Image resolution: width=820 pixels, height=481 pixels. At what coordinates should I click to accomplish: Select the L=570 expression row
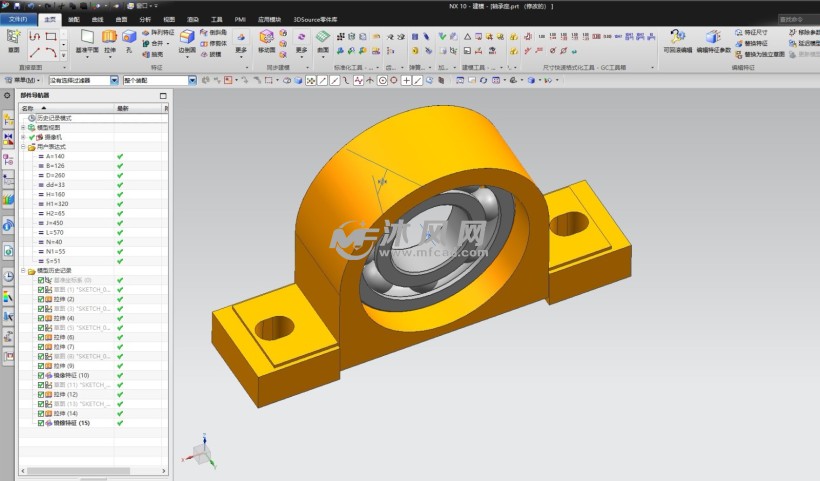pyautogui.click(x=94, y=233)
